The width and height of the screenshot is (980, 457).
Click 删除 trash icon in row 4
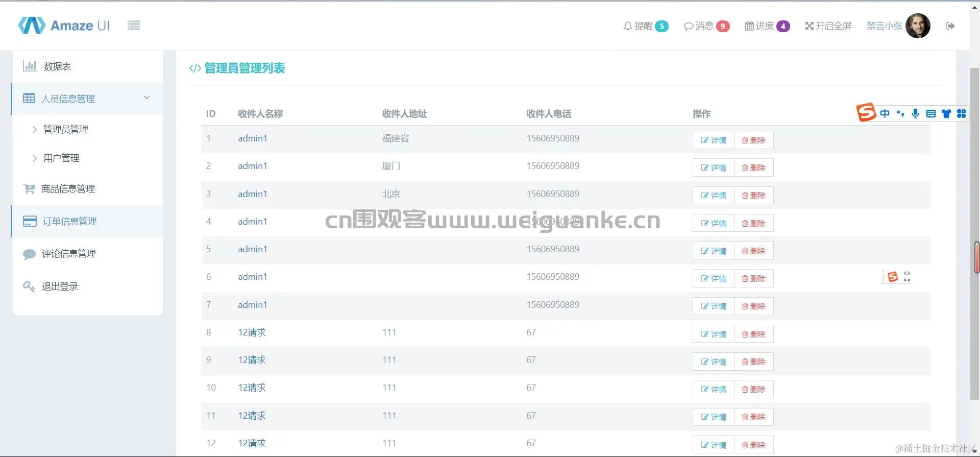point(745,223)
